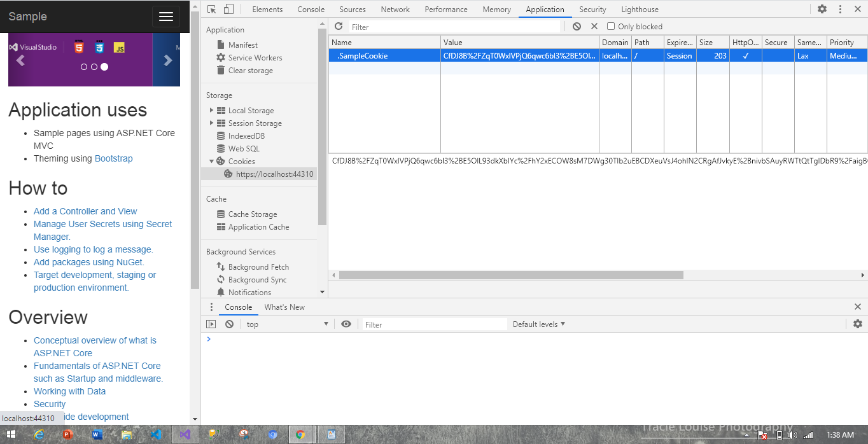Open DevTools more options menu
The height and width of the screenshot is (444, 868).
(841, 9)
